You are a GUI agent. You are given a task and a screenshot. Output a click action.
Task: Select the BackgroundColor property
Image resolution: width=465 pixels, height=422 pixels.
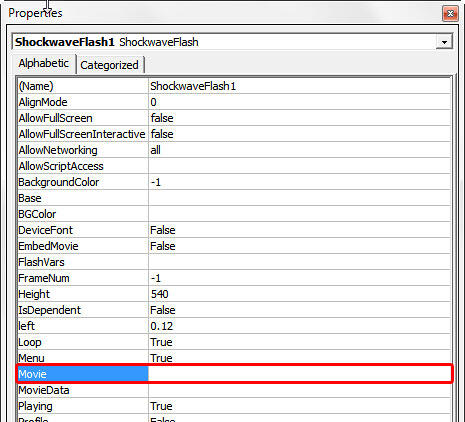[83, 182]
